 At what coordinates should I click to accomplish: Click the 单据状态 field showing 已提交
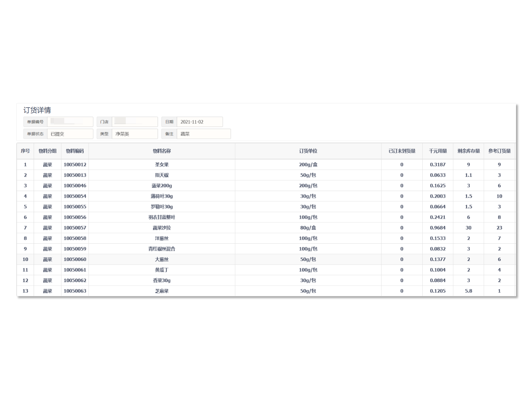tap(70, 134)
